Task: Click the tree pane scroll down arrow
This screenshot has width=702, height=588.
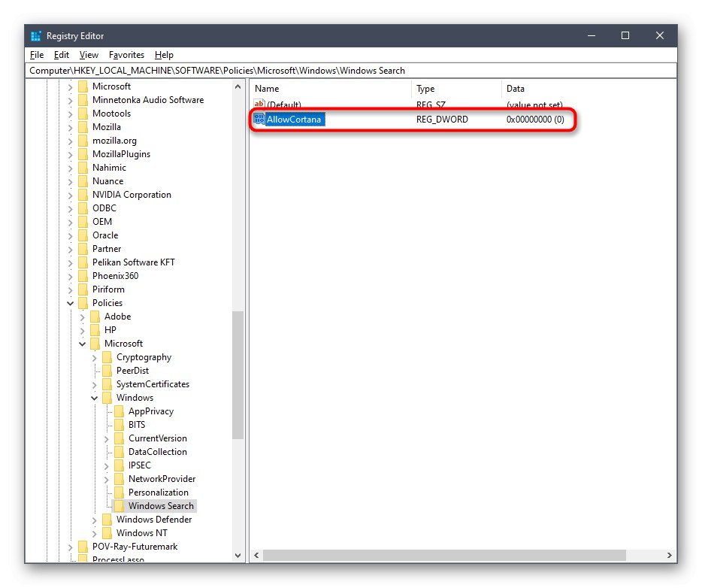Action: [238, 556]
